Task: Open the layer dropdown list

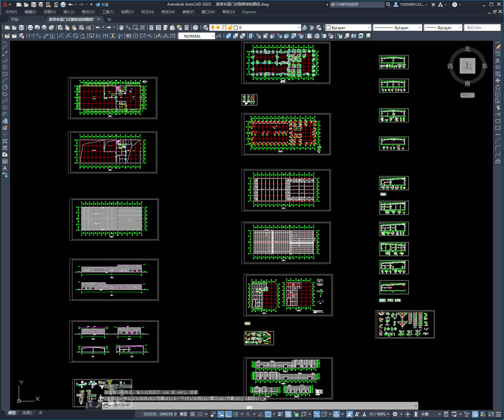Action: tap(270, 28)
